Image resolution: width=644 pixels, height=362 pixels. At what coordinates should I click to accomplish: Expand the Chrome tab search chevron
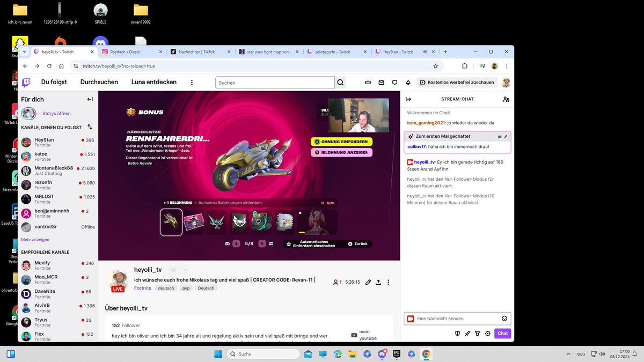25,51
